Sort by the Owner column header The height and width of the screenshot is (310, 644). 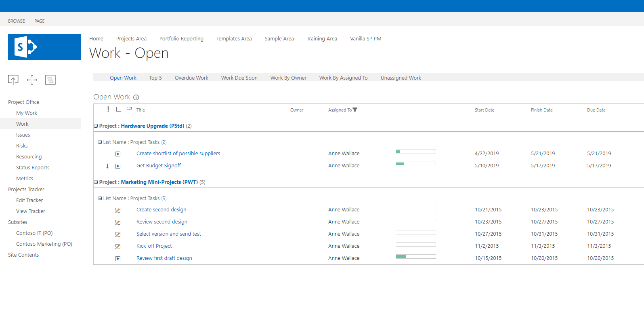[297, 110]
